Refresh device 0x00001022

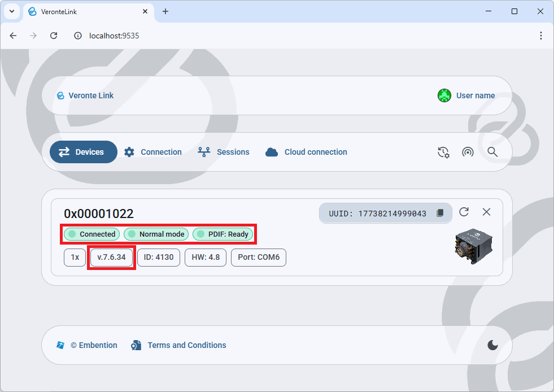[x=464, y=212]
